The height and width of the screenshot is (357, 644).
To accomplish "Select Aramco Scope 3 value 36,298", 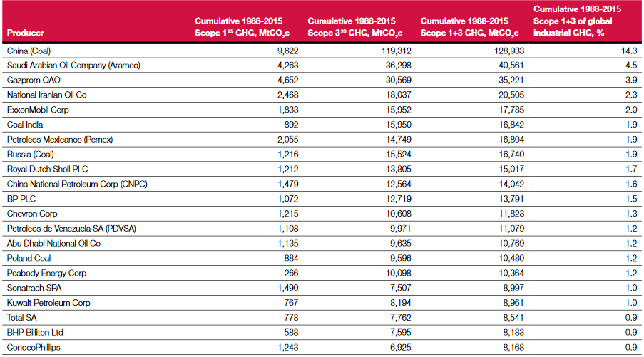I will (398, 66).
